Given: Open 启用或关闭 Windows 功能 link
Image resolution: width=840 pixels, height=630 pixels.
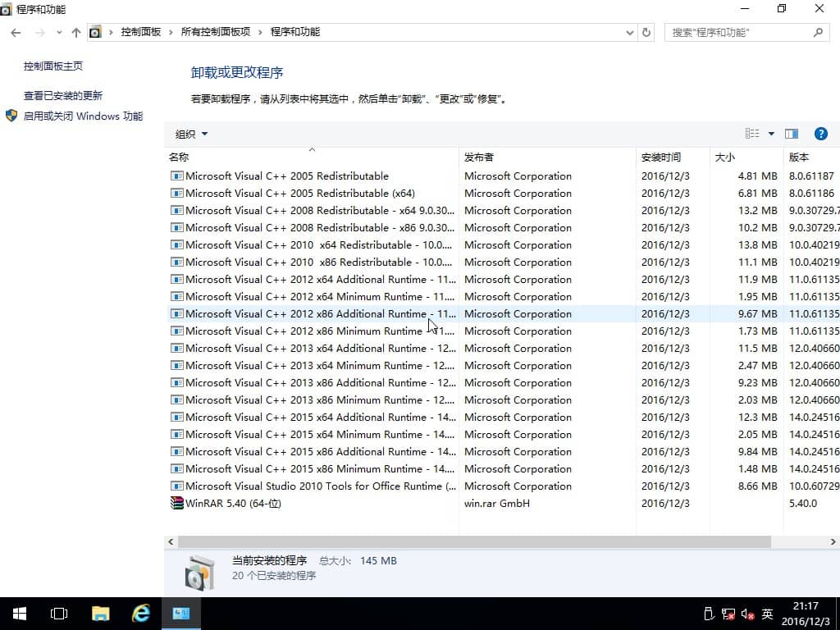Looking at the screenshot, I should (83, 116).
